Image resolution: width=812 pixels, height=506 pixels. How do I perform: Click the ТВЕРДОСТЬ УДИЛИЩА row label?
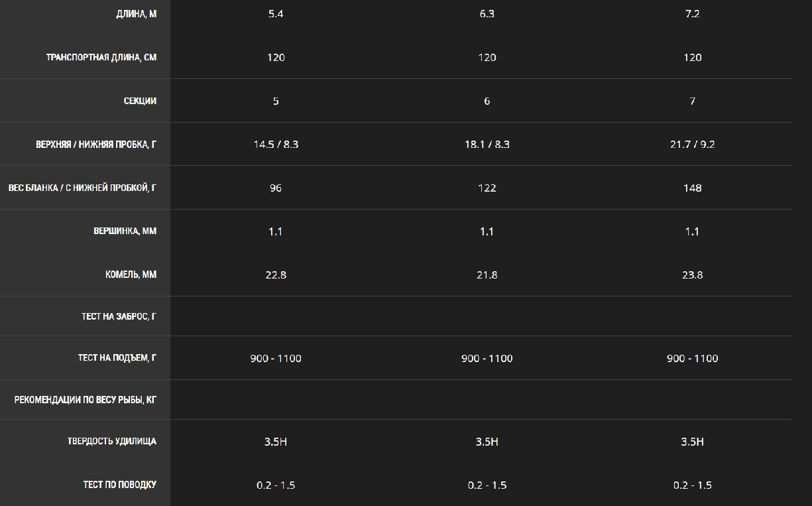click(x=112, y=442)
